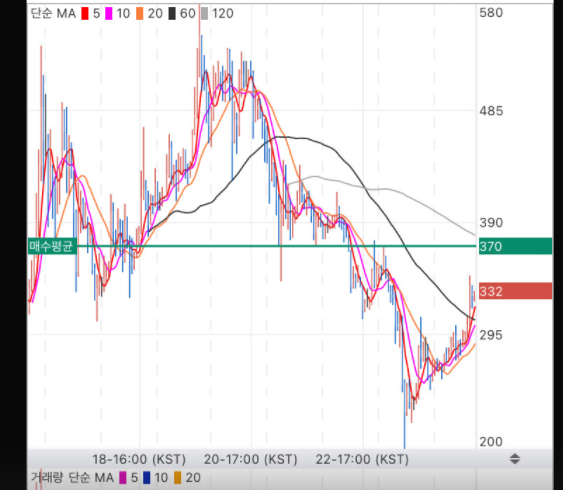Click the 485 price axis label

coord(491,111)
